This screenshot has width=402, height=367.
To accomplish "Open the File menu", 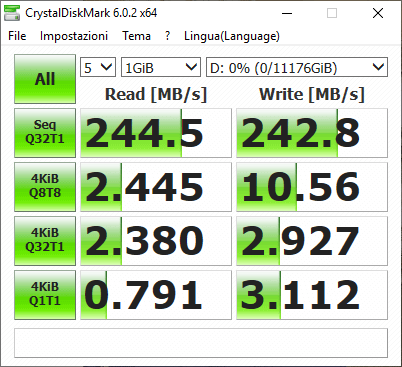I will click(17, 36).
